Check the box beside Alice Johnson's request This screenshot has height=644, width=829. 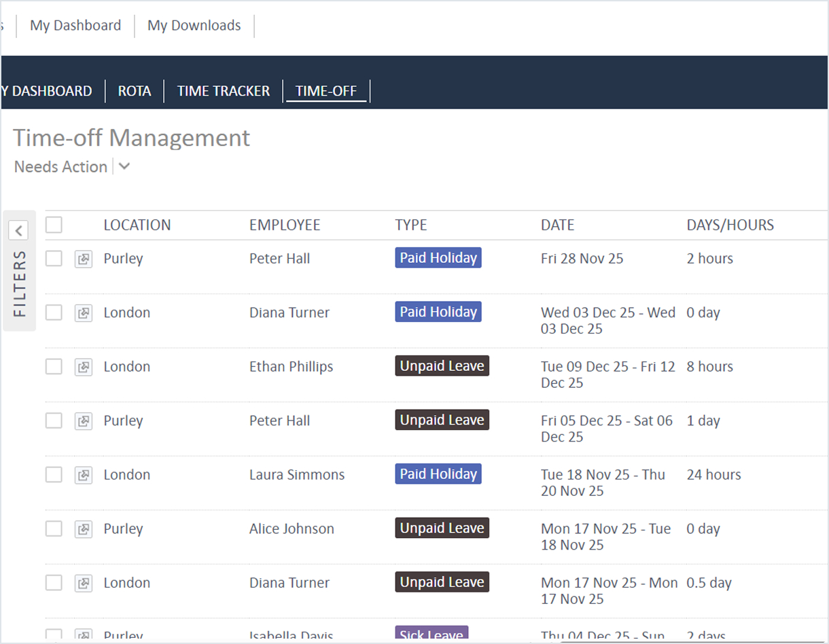tap(54, 529)
